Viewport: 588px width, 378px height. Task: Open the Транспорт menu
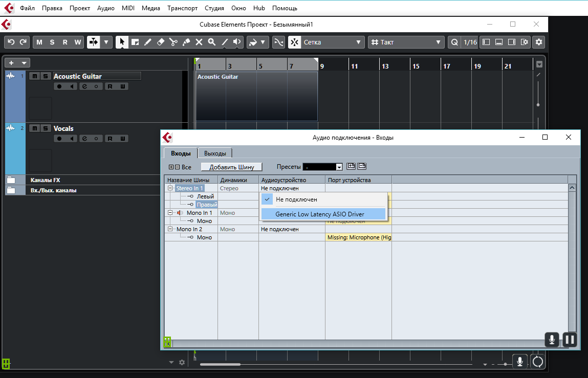[182, 8]
